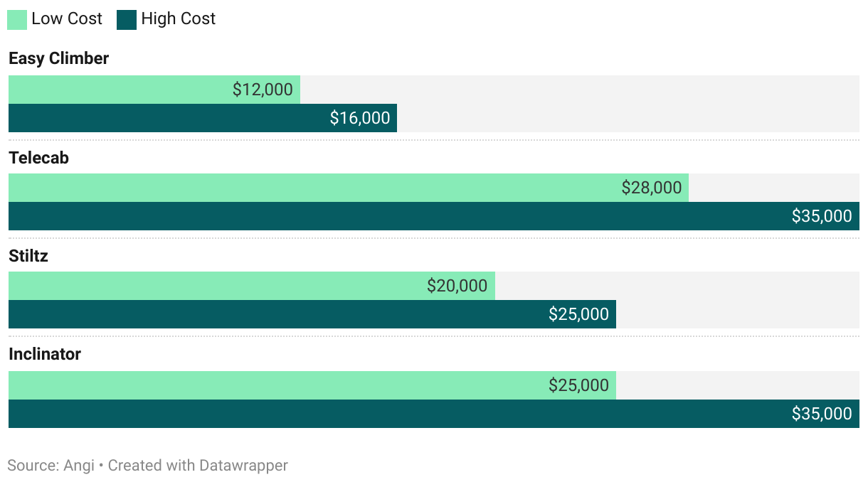
Task: Select the High Cost legend label
Action: pos(178,19)
